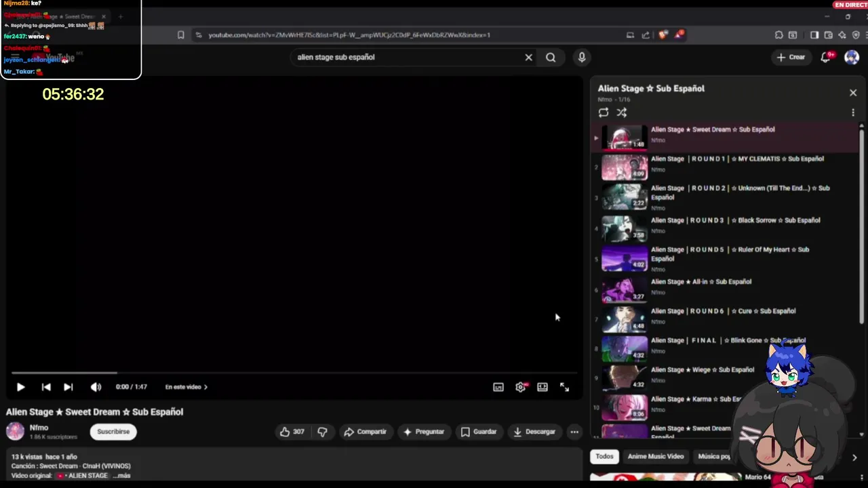868x488 pixels.
Task: Toggle the browser sidebar panel
Action: 814,35
